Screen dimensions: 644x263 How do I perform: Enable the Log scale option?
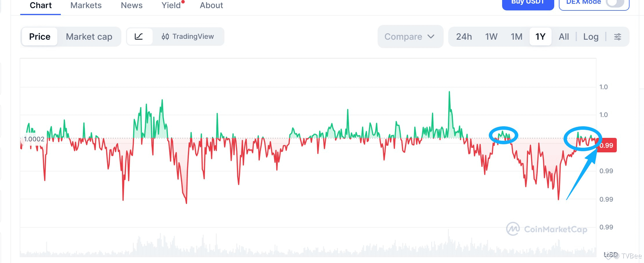(x=591, y=37)
